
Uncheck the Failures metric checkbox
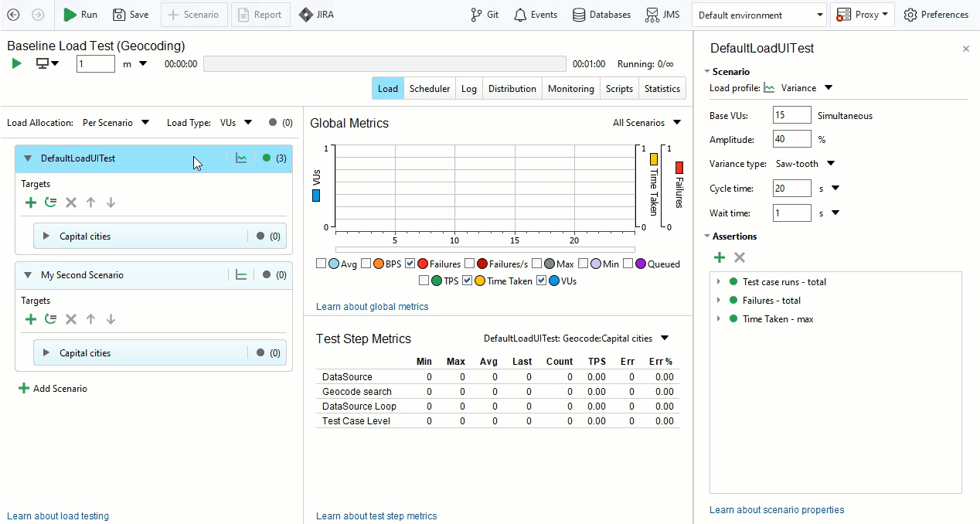pos(410,264)
